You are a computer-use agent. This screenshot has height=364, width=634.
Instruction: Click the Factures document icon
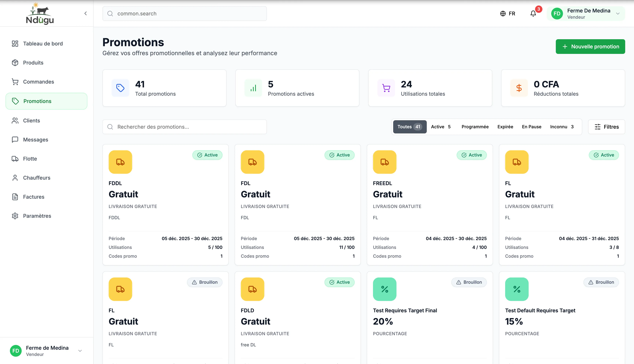pos(15,197)
